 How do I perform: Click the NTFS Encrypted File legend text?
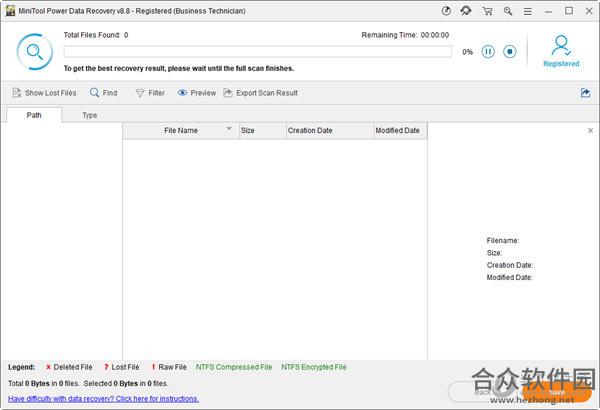(x=314, y=367)
